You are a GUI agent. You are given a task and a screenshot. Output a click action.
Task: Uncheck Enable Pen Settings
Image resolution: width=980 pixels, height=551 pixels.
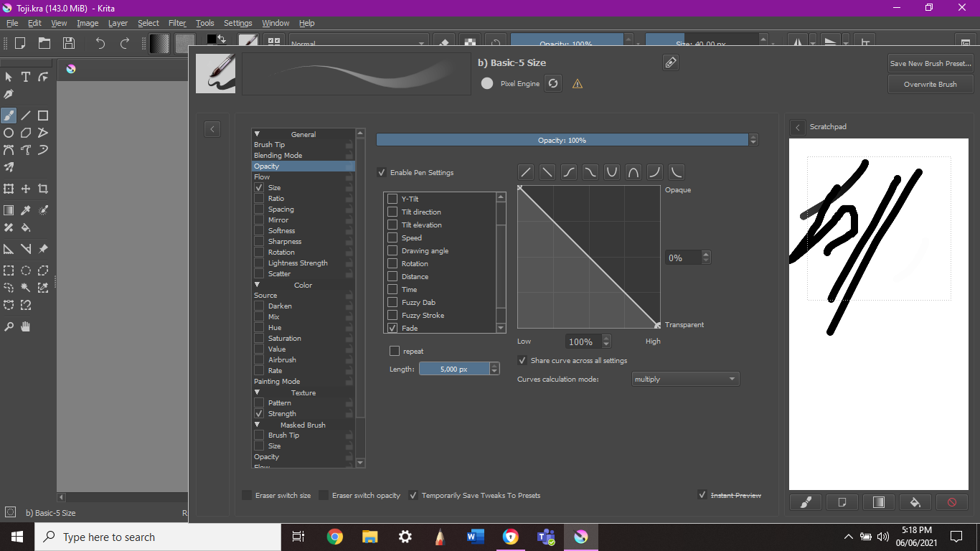pos(382,172)
